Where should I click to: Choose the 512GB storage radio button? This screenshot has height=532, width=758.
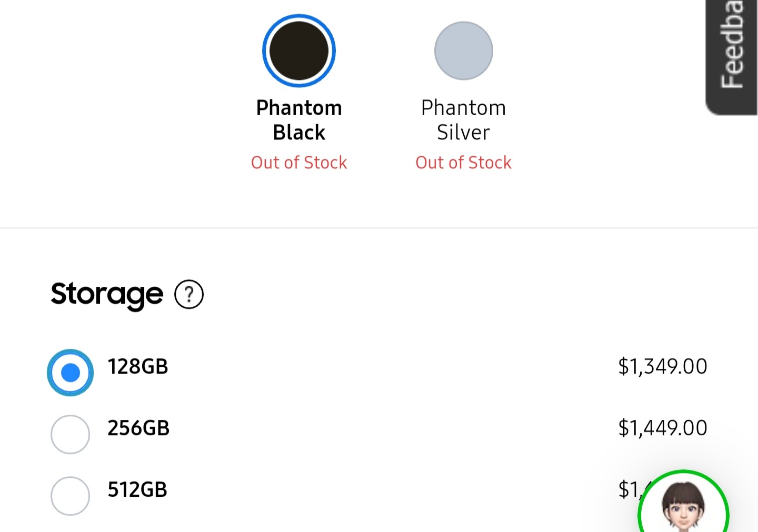[x=70, y=496]
